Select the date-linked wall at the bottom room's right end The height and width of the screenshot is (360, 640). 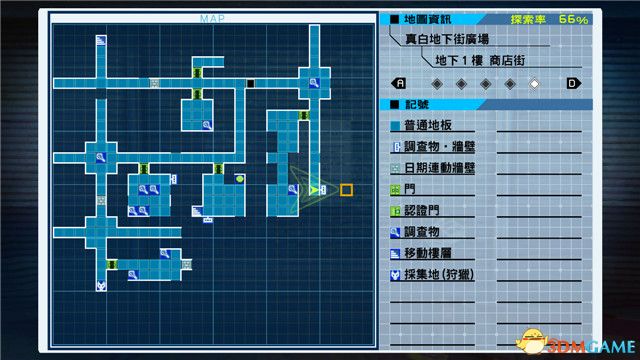click(x=186, y=264)
